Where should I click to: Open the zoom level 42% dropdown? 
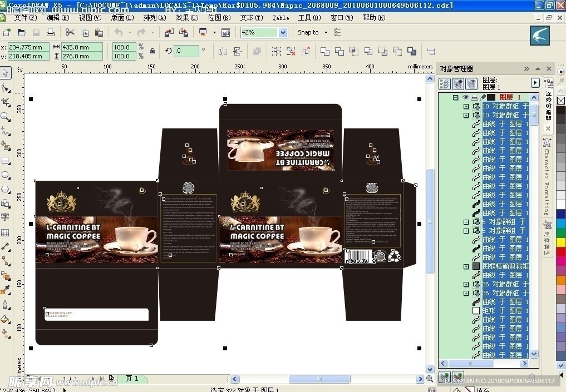pos(283,33)
